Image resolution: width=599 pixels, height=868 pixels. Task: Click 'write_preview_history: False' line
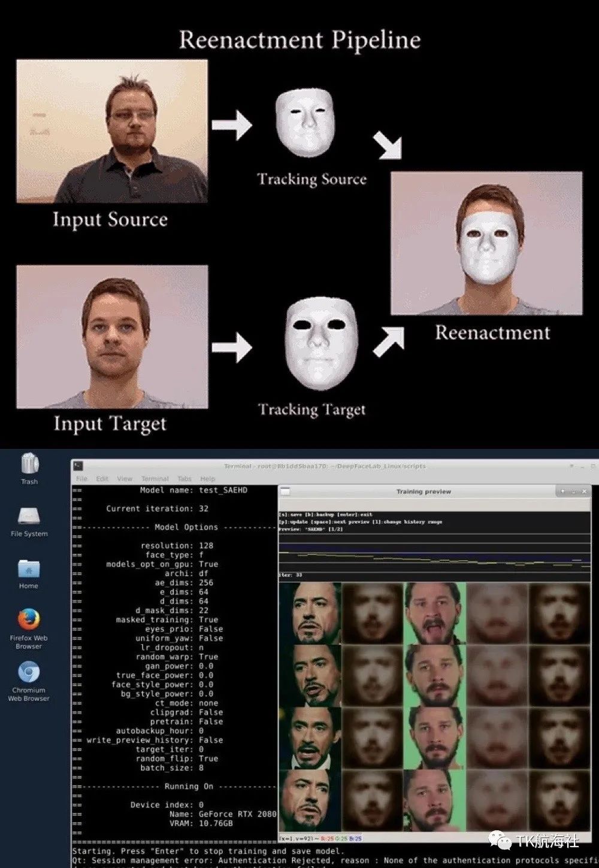pyautogui.click(x=155, y=740)
